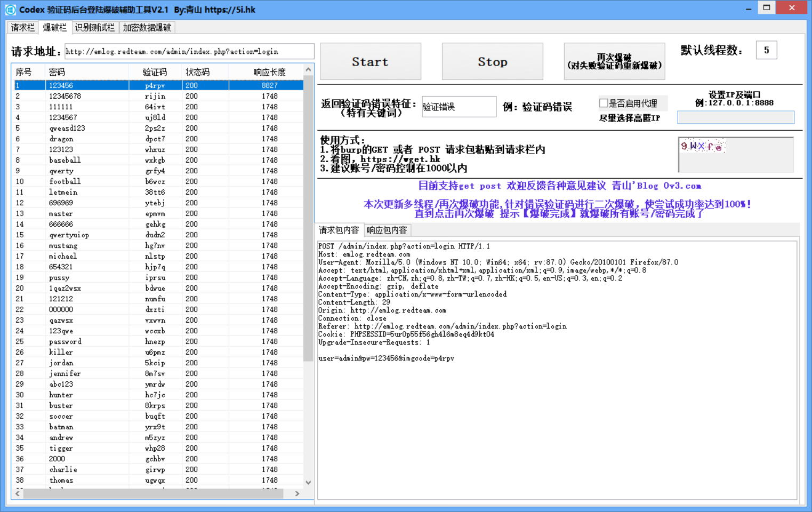Select the 请求包内容 tab
The image size is (812, 512).
pyautogui.click(x=339, y=230)
